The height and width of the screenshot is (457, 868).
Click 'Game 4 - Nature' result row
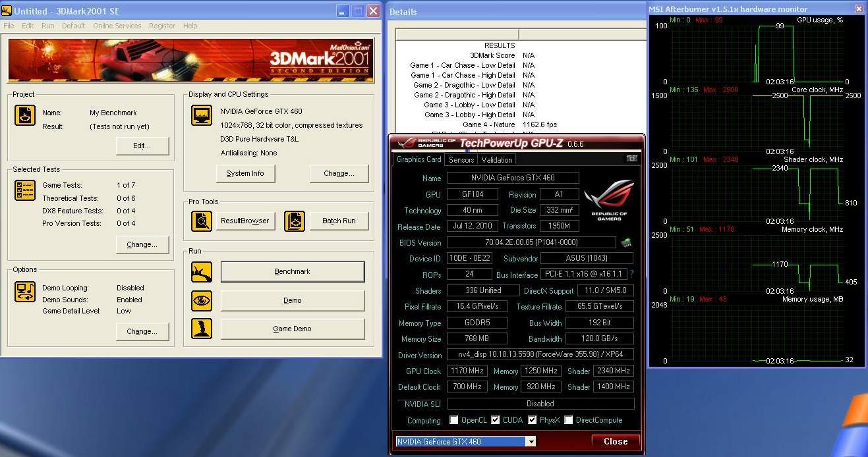pyautogui.click(x=521, y=124)
